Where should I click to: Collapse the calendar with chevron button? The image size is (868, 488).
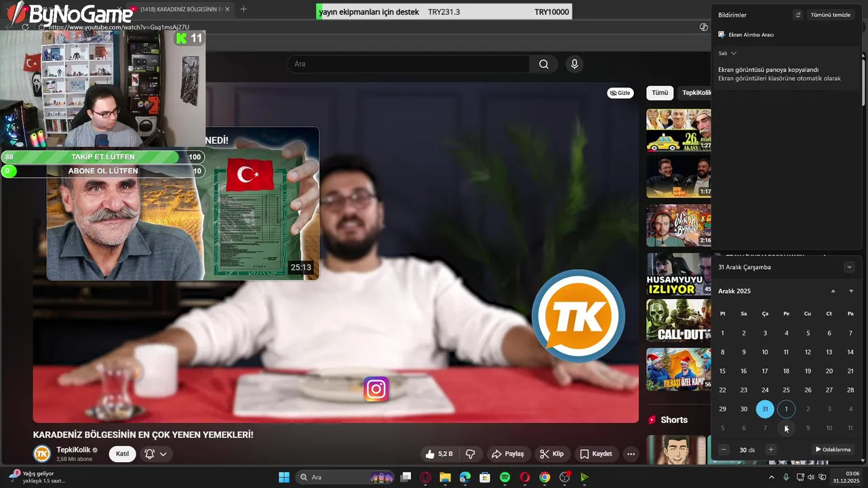click(849, 267)
